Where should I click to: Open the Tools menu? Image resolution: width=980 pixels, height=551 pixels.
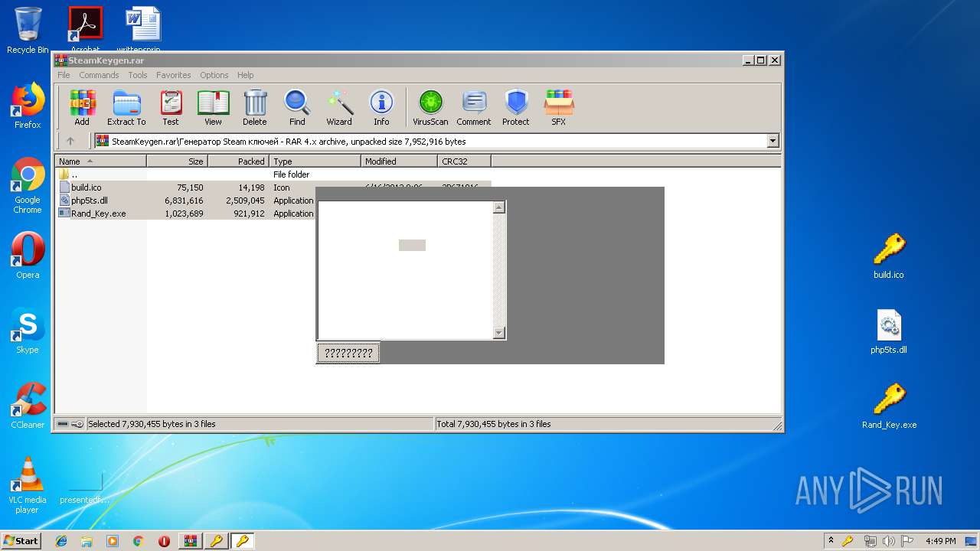pyautogui.click(x=138, y=75)
